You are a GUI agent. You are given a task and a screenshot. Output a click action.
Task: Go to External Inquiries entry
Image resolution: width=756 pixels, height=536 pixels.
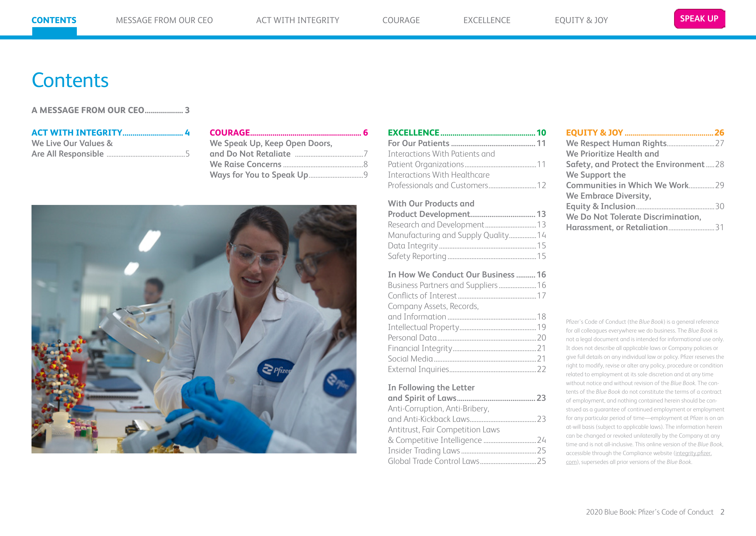click(467, 369)
